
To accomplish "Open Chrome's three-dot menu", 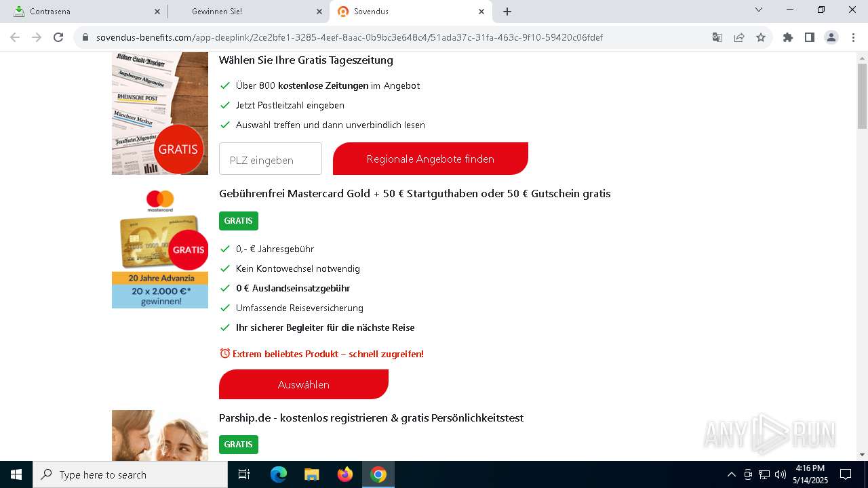I will [853, 37].
